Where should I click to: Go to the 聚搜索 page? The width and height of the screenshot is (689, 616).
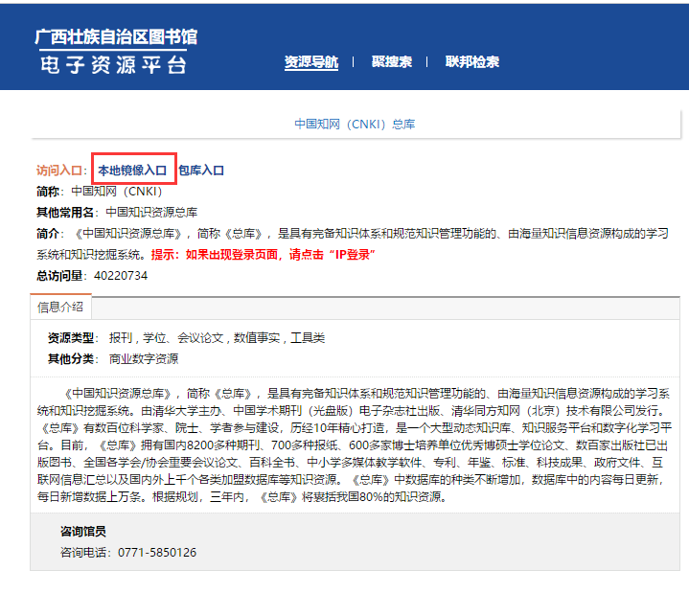point(392,62)
